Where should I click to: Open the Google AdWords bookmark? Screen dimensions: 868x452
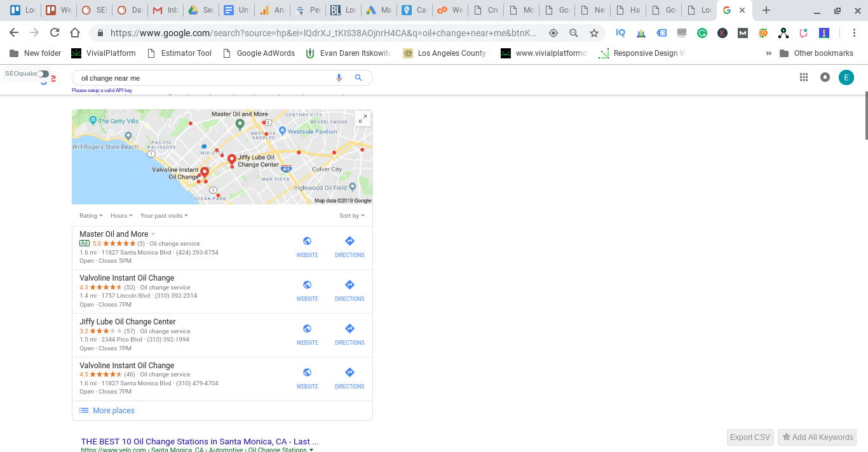click(259, 53)
